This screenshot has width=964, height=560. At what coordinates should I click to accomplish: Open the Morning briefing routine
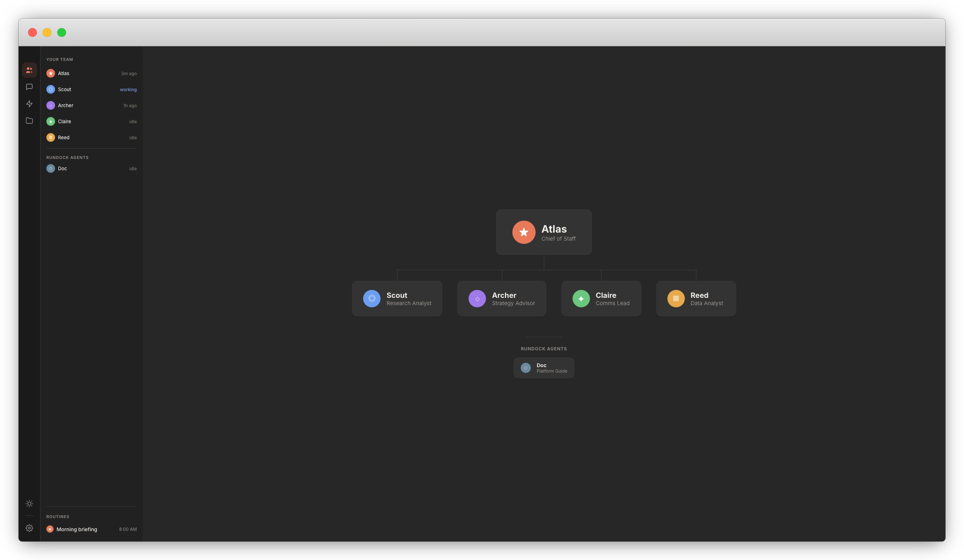click(77, 529)
